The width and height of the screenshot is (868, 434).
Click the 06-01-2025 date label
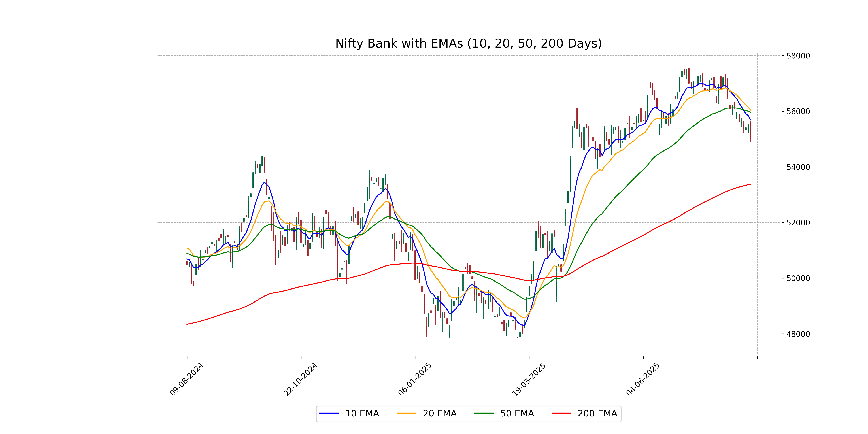415,379
